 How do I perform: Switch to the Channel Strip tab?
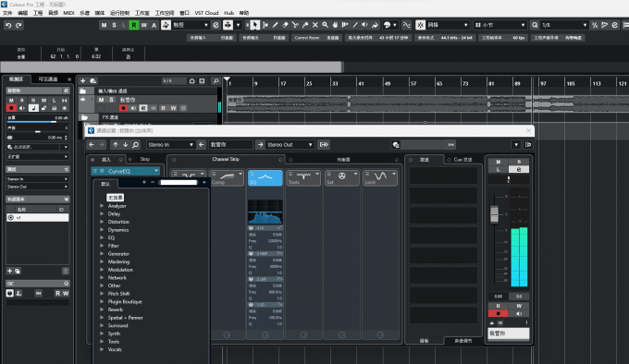click(x=226, y=160)
